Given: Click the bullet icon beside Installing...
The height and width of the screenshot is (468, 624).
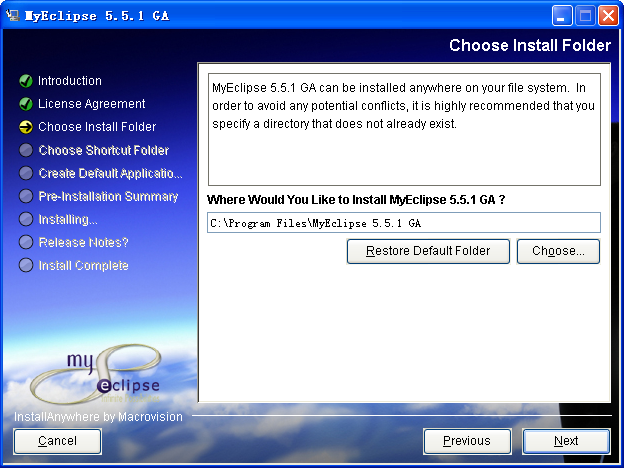Looking at the screenshot, I should pos(26,219).
